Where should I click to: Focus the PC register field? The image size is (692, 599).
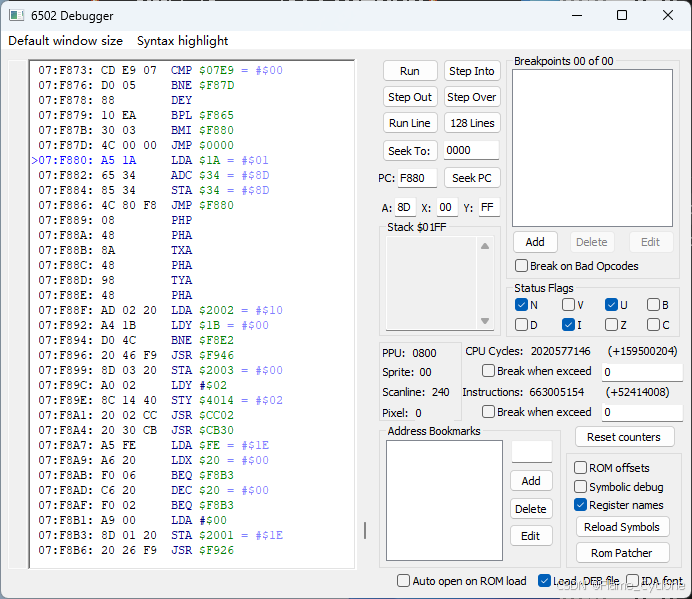click(x=417, y=178)
